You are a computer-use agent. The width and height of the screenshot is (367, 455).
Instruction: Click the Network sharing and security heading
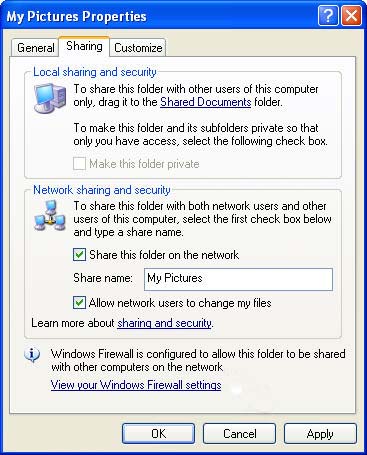pos(102,190)
